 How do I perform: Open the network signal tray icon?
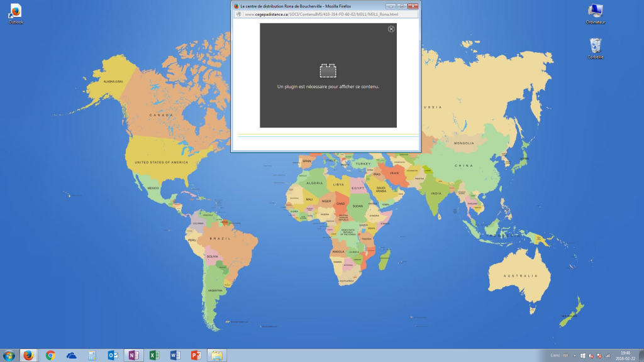click(608, 356)
